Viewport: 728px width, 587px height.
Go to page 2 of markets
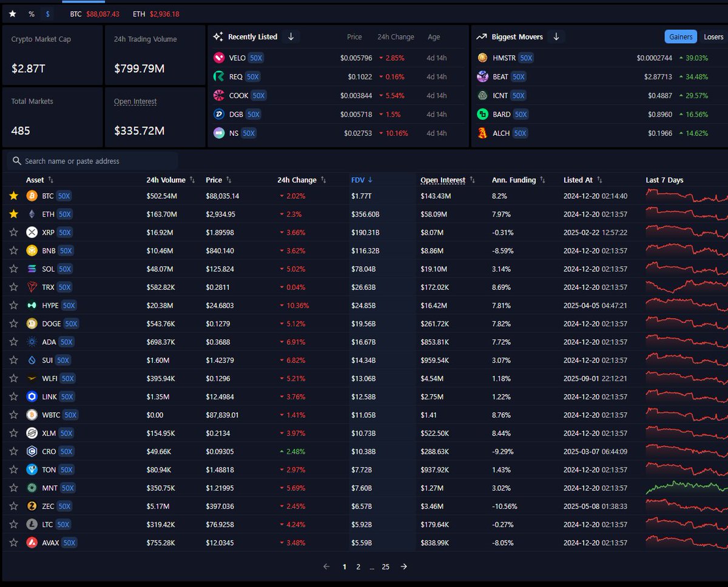click(x=358, y=567)
